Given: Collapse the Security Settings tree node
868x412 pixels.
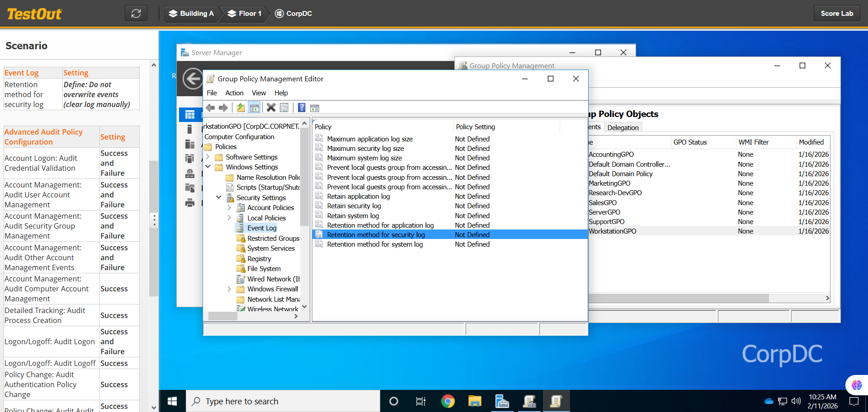Looking at the screenshot, I should (218, 197).
